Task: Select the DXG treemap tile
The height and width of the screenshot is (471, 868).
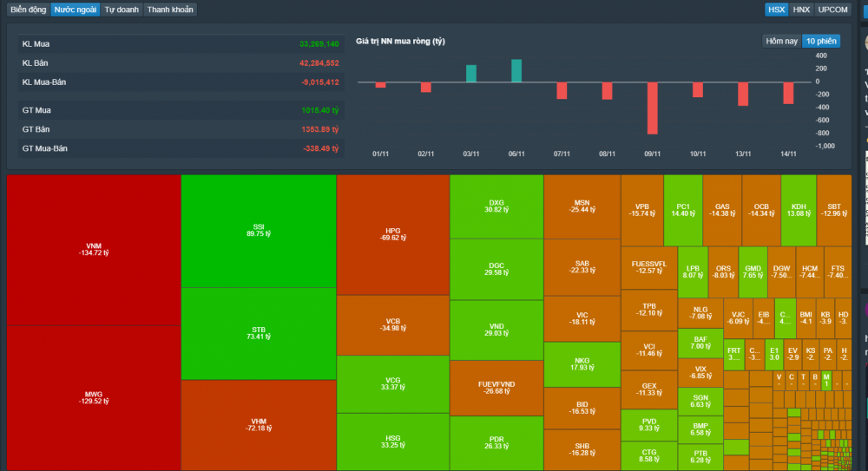Action: (x=496, y=206)
